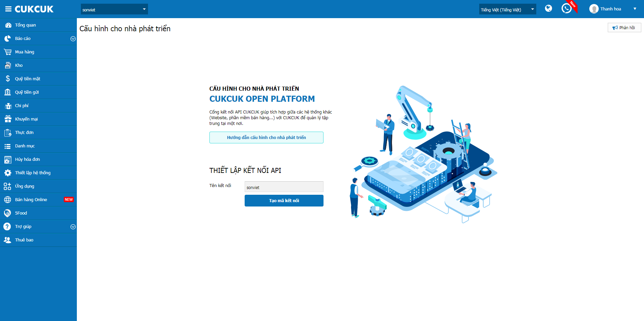Click the Tạo mã kết nối button
The image size is (644, 321).
click(x=284, y=200)
